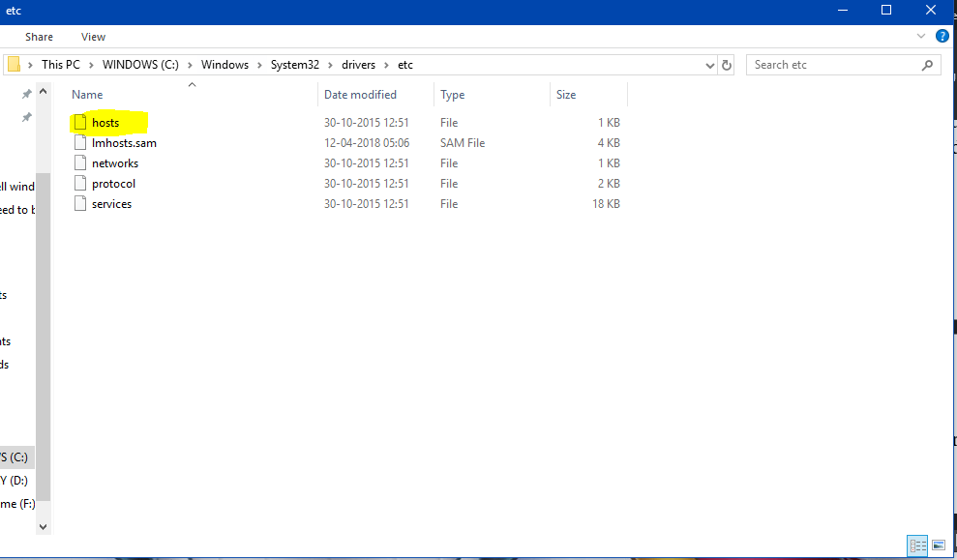The image size is (957, 560).
Task: Expand the address bar history dropdown
Action: point(710,65)
